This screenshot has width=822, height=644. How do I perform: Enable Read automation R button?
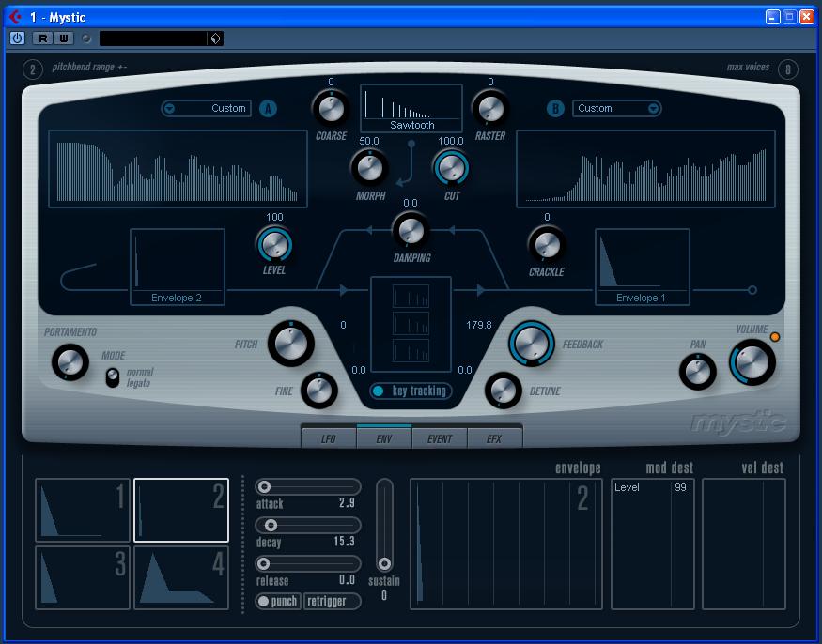[42, 38]
